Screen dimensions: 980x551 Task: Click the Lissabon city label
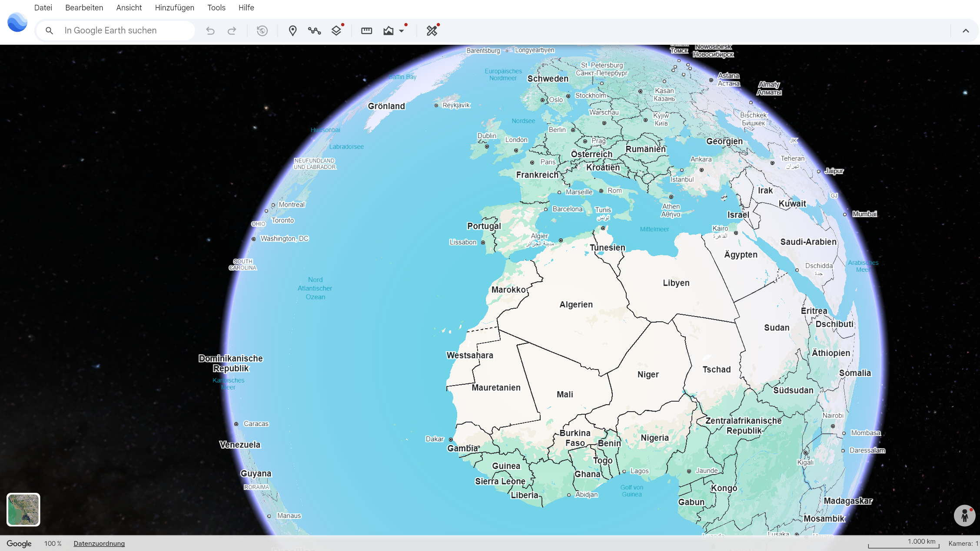(463, 242)
